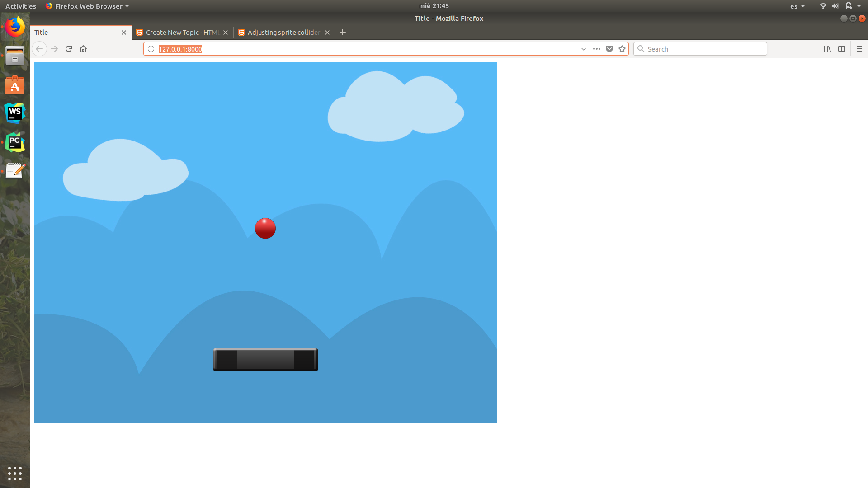
Task: Bookmark this page with the star
Action: coord(622,49)
